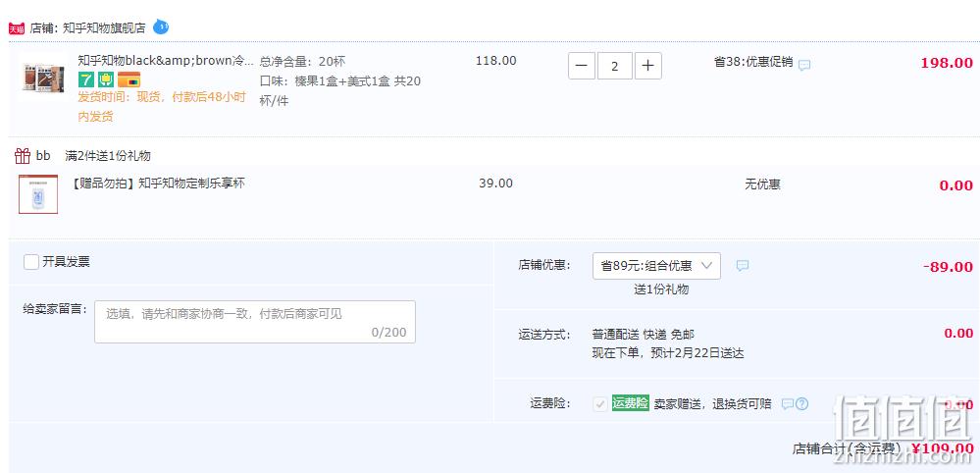Open gift item 【赠品勿拍】知乎知物定制乐享杯
980x473 pixels.
click(x=158, y=184)
